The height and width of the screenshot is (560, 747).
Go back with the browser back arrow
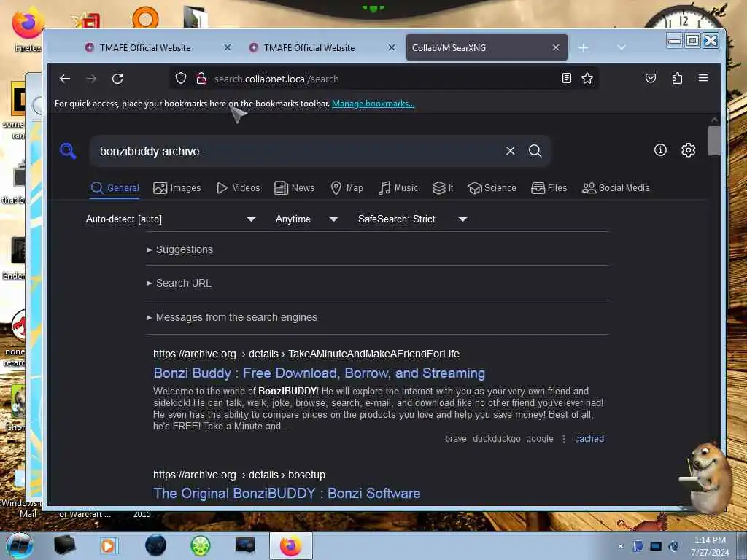click(65, 79)
